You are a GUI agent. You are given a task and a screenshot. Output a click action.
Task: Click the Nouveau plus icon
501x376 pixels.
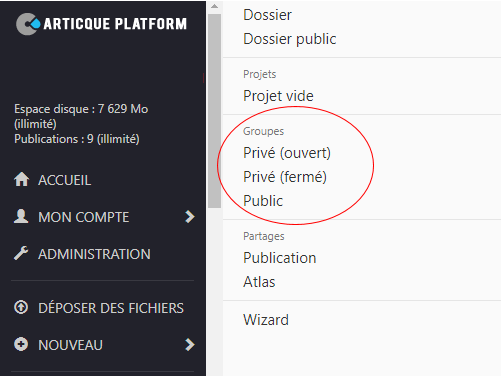[x=21, y=344]
